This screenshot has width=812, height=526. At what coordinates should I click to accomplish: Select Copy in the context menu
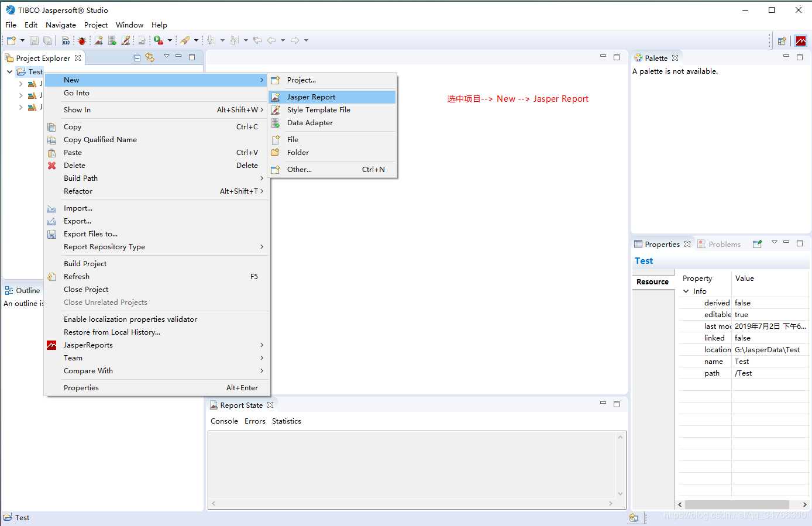[x=157, y=126]
